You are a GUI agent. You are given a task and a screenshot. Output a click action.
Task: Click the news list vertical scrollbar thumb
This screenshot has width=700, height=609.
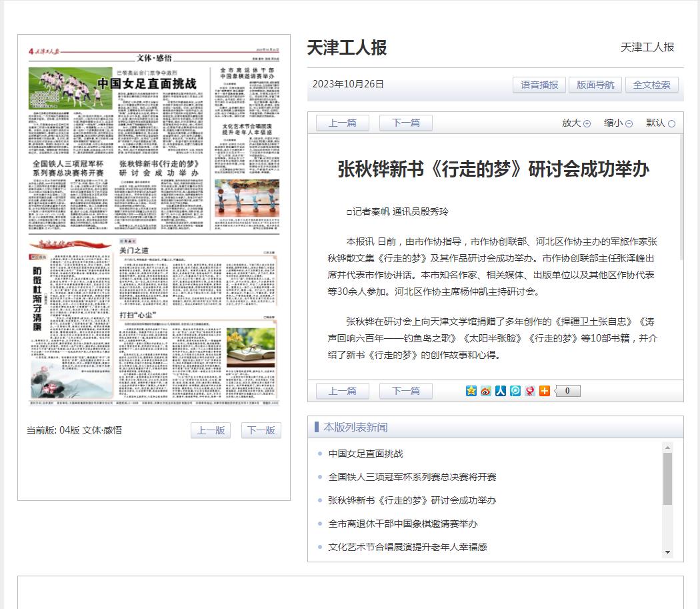(x=667, y=479)
